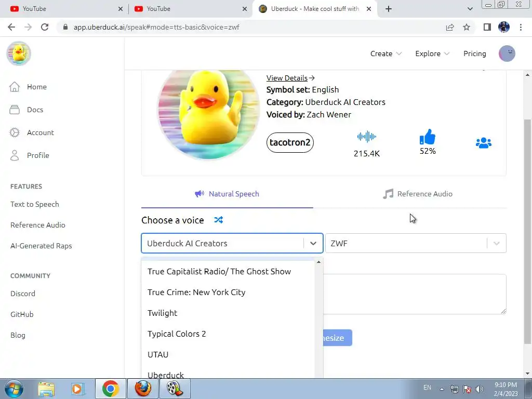Select UTAU category option

[x=228, y=354]
